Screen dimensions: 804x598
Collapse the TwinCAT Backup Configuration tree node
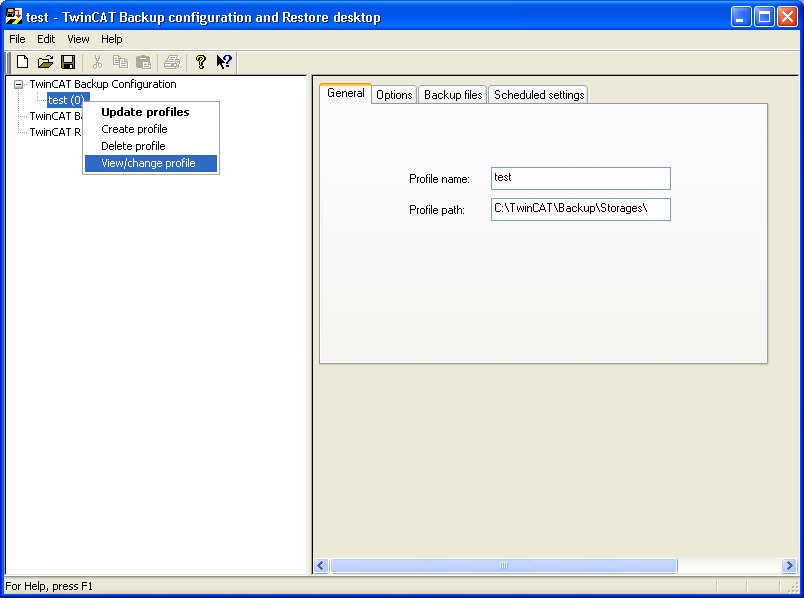(18, 84)
